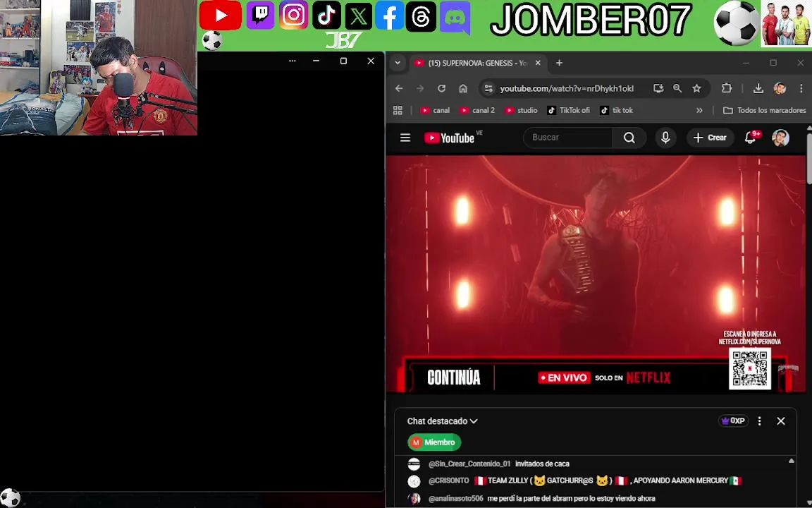Image resolution: width=812 pixels, height=508 pixels.
Task: Click the Instagram icon in the banner
Action: (293, 15)
